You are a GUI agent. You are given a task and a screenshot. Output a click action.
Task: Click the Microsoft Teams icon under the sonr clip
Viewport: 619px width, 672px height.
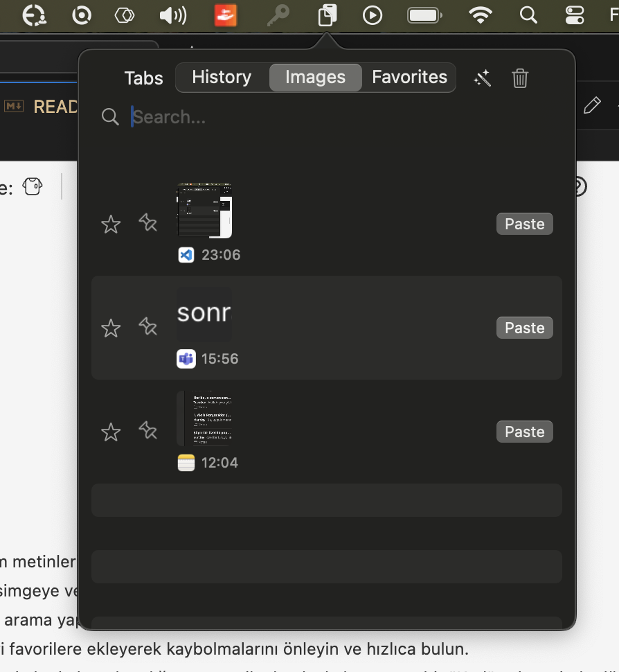186,359
